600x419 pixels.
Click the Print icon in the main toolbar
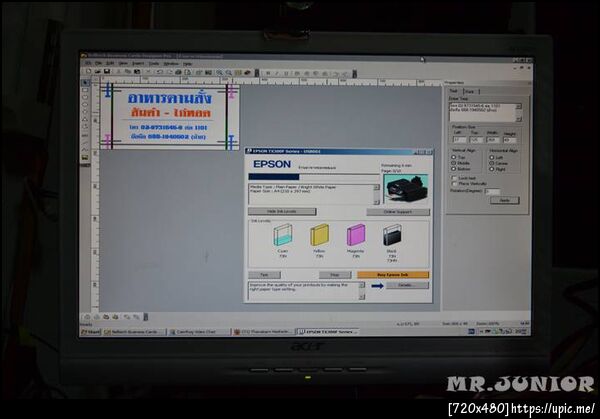pyautogui.click(x=178, y=72)
